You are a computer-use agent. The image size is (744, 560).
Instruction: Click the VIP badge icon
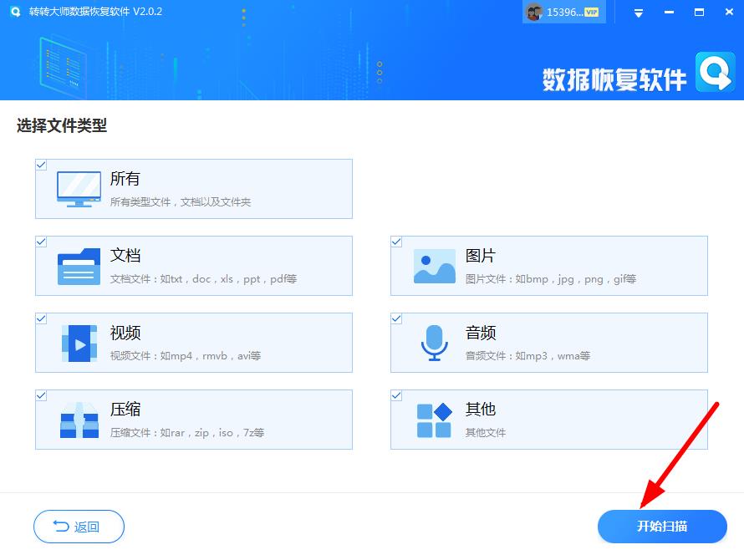[x=591, y=13]
